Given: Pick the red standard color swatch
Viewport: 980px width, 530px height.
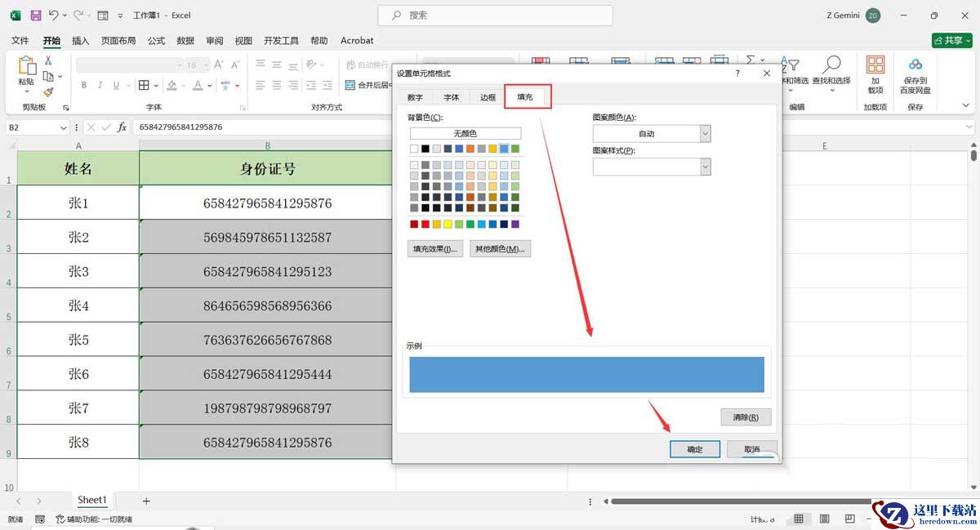Looking at the screenshot, I should 425,224.
